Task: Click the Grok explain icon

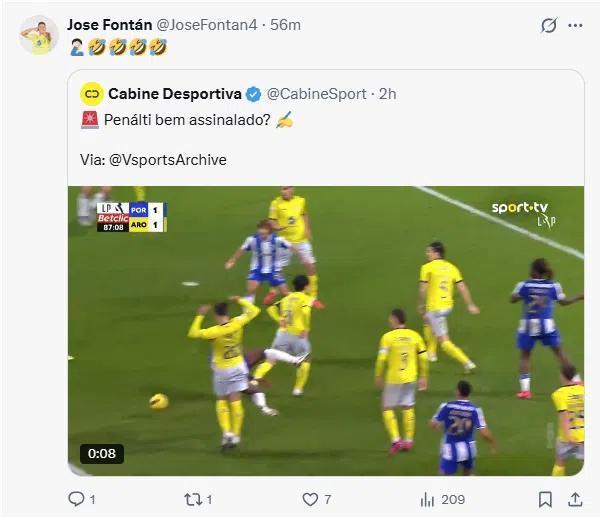Action: click(548, 25)
